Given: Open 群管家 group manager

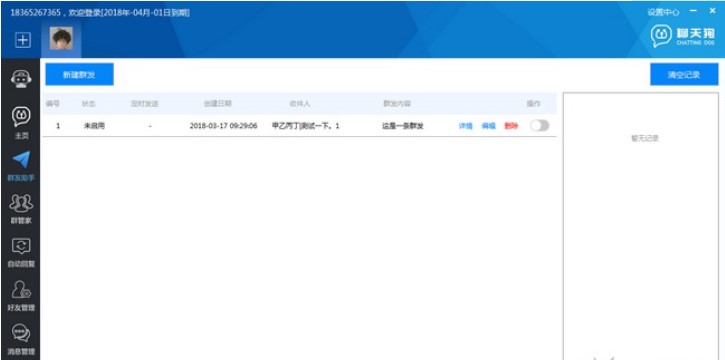Looking at the screenshot, I should (x=21, y=209).
